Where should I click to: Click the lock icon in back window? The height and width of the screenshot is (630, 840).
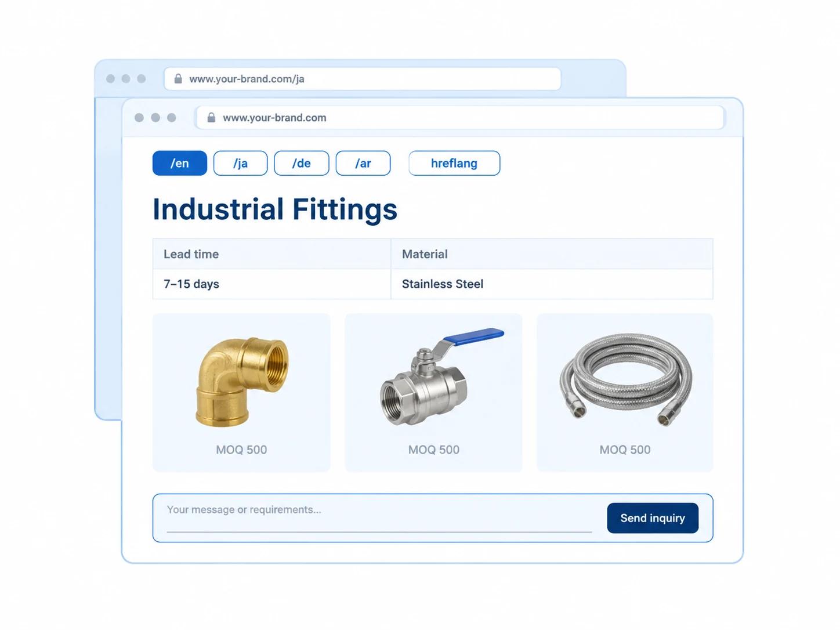[x=178, y=78]
